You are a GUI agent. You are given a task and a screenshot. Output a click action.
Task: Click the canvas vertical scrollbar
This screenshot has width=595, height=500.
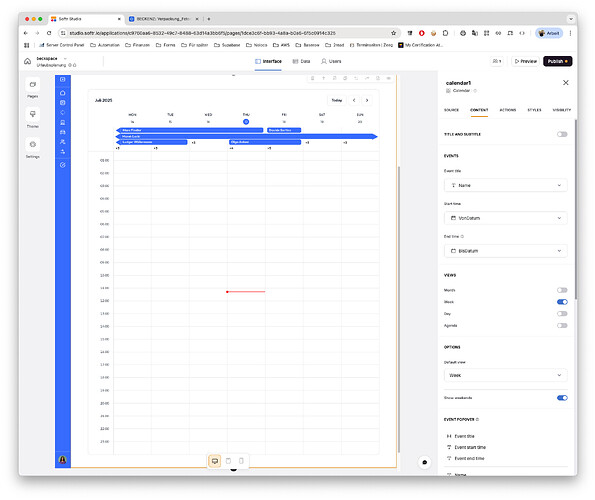(398, 309)
